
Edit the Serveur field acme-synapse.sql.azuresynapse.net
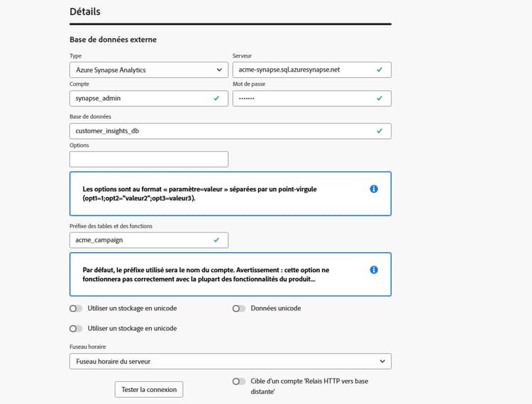pyautogui.click(x=311, y=70)
